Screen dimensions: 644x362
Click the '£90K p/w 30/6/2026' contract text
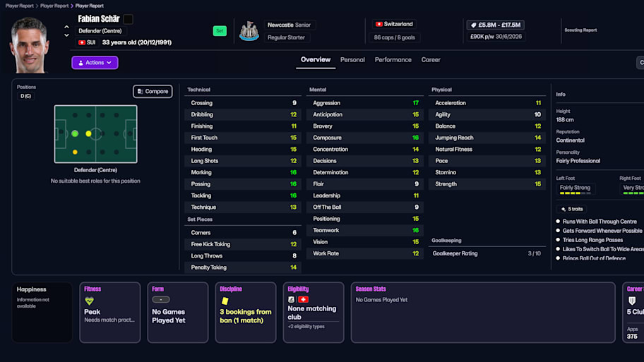click(496, 37)
